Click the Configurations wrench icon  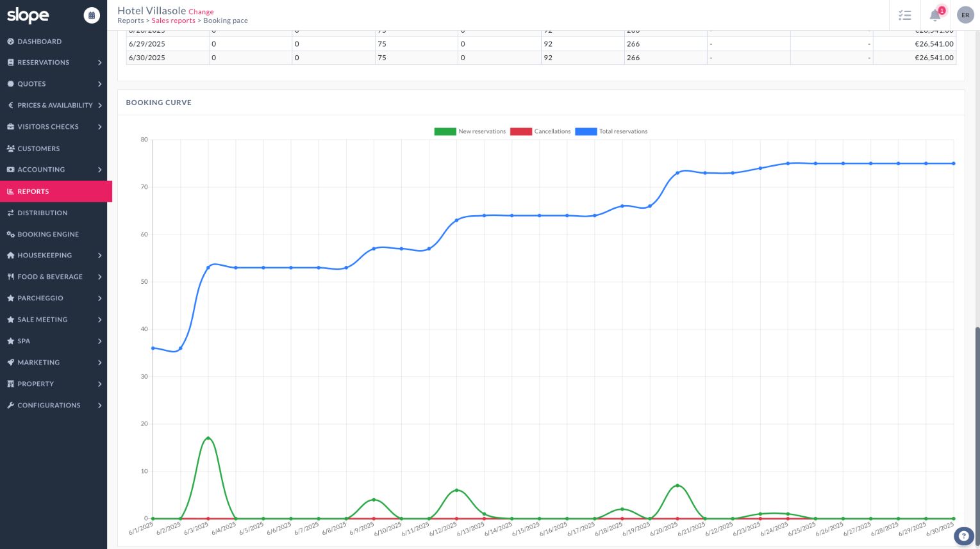point(10,406)
